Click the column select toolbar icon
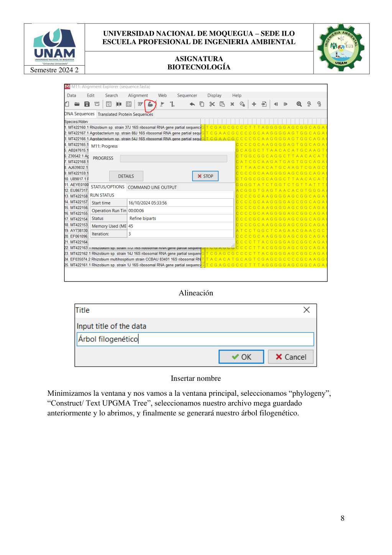 119,104
